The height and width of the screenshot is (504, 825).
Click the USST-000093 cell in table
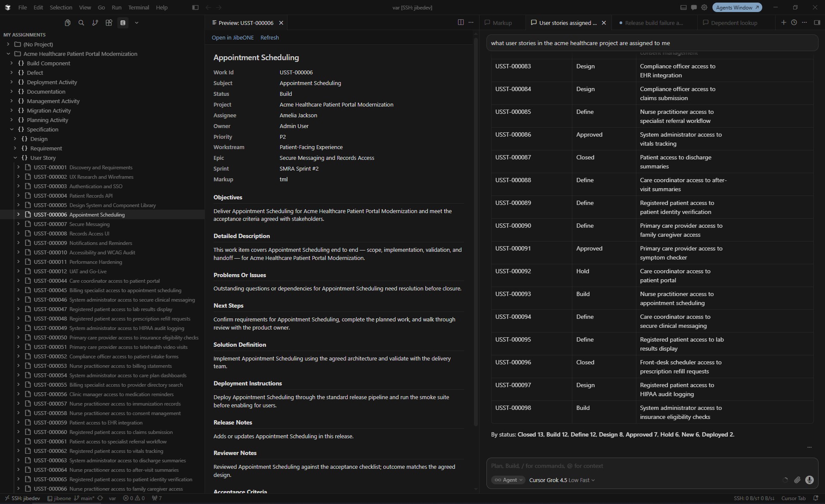click(513, 294)
